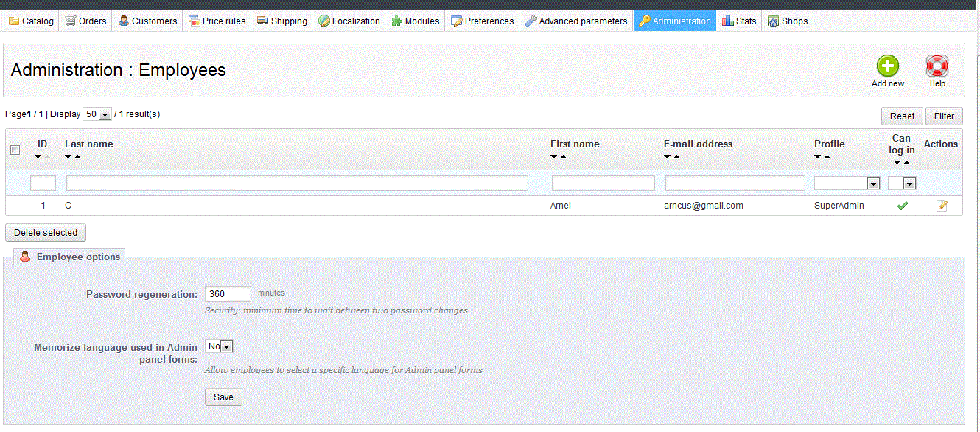Image resolution: width=980 pixels, height=432 pixels.
Task: Click Save in Employee options
Action: tap(223, 397)
